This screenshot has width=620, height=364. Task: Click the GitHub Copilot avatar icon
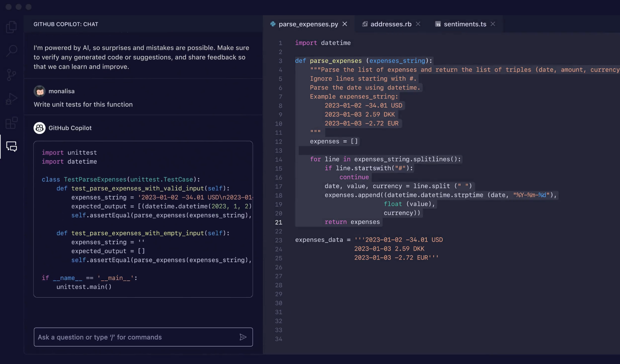coord(39,128)
